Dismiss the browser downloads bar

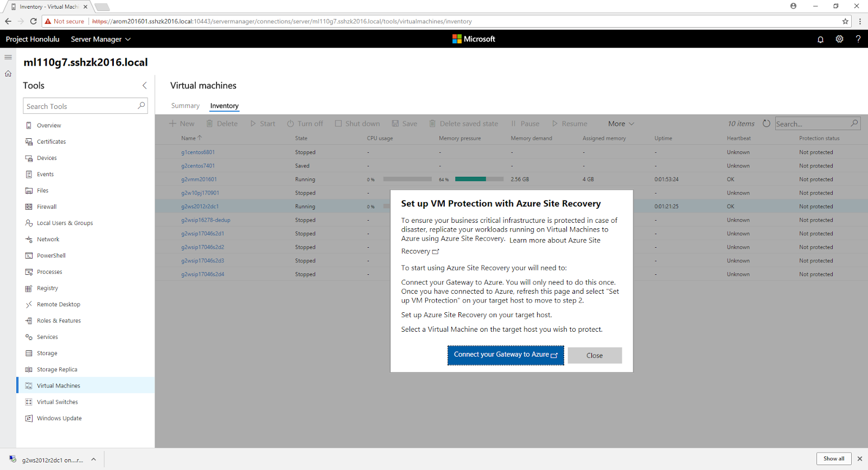(859, 459)
